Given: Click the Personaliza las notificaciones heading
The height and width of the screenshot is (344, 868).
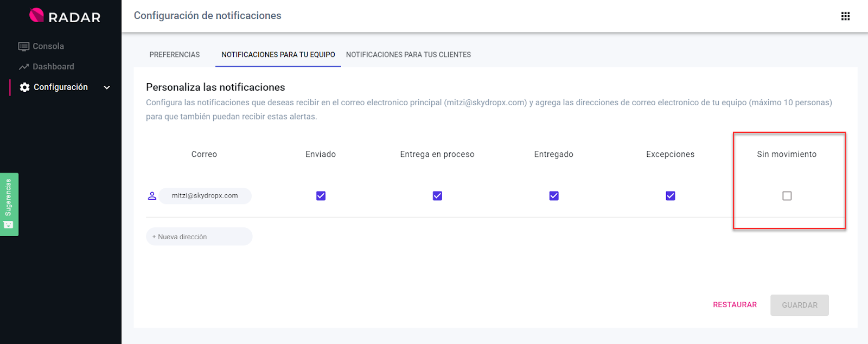Looking at the screenshot, I should 215,87.
